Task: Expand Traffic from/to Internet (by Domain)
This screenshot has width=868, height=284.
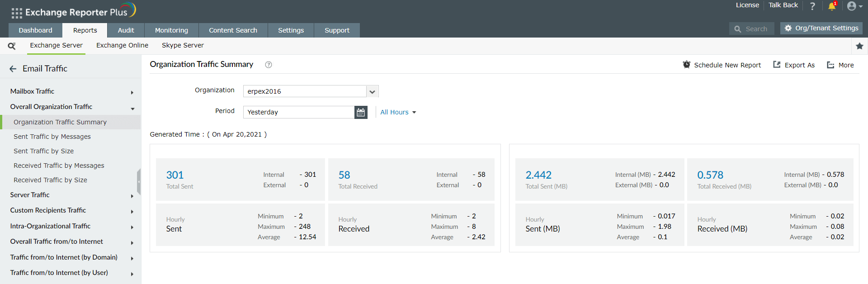Action: 132,259
